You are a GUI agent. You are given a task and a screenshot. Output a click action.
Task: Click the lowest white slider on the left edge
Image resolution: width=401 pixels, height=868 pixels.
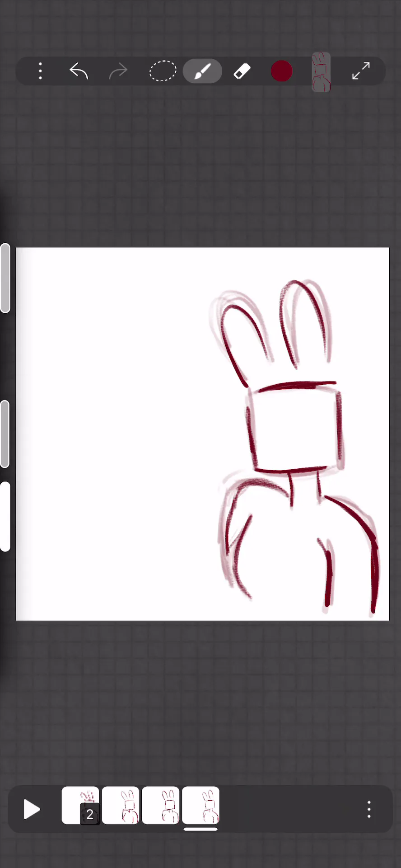point(5,517)
